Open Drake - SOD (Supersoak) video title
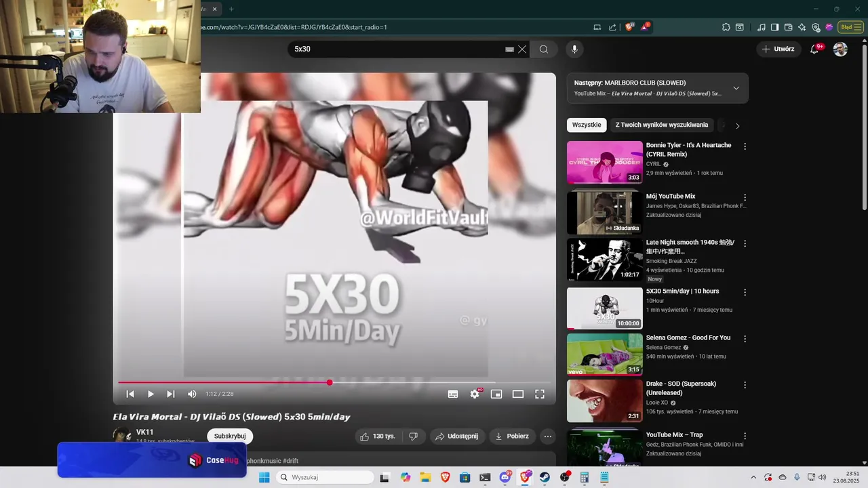Screen dimensions: 868x488 (x=681, y=388)
